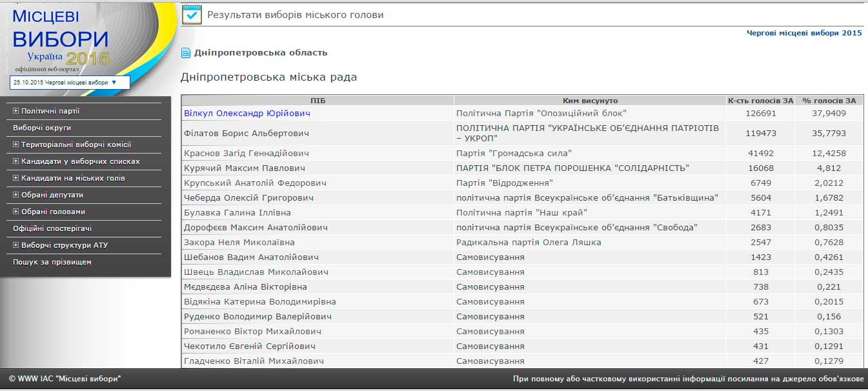Click the Дніпропетровська область heading link
The height and width of the screenshot is (391, 868).
click(x=261, y=53)
